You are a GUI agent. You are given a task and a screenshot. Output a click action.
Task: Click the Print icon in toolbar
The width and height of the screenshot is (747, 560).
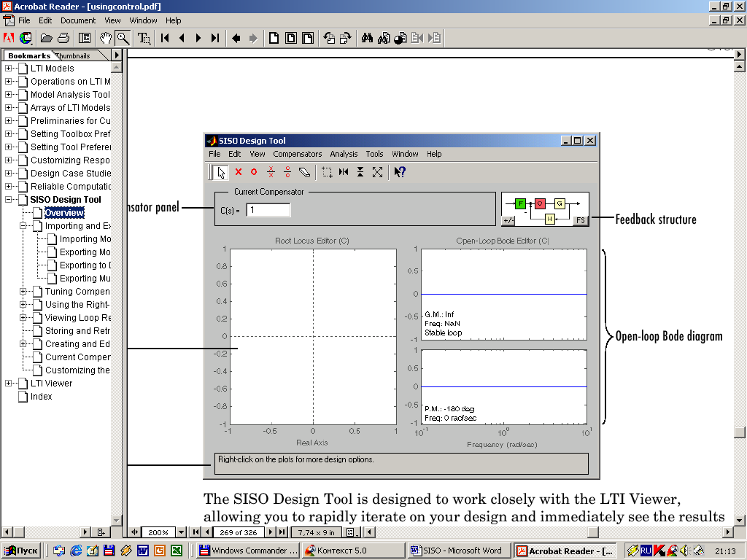[63, 38]
